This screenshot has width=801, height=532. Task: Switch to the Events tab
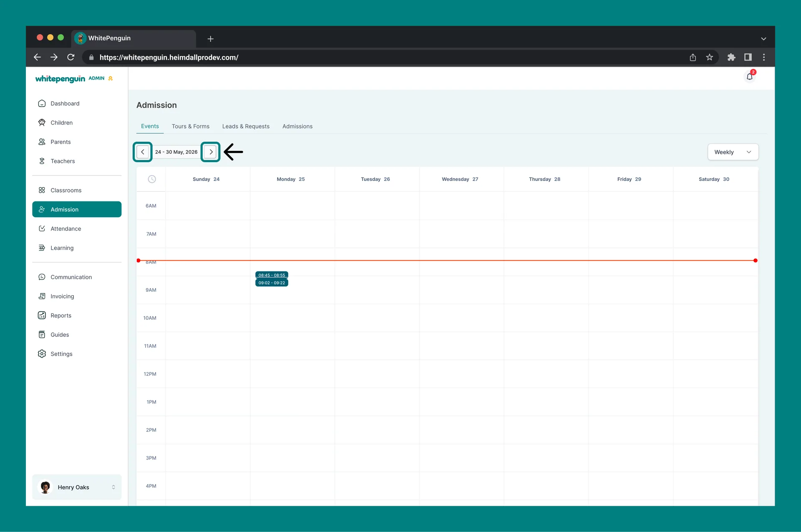click(150, 126)
